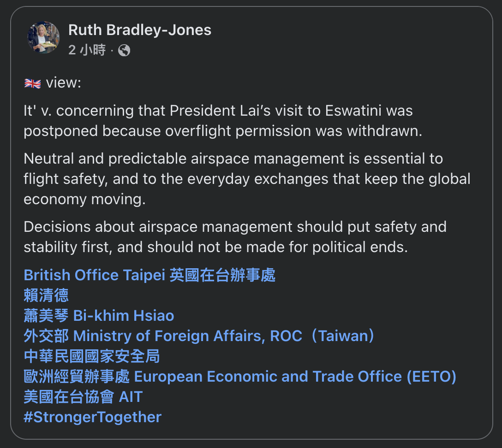Open the Ruth Bradley-Jones author name link
The height and width of the screenshot is (448, 502).
point(140,30)
